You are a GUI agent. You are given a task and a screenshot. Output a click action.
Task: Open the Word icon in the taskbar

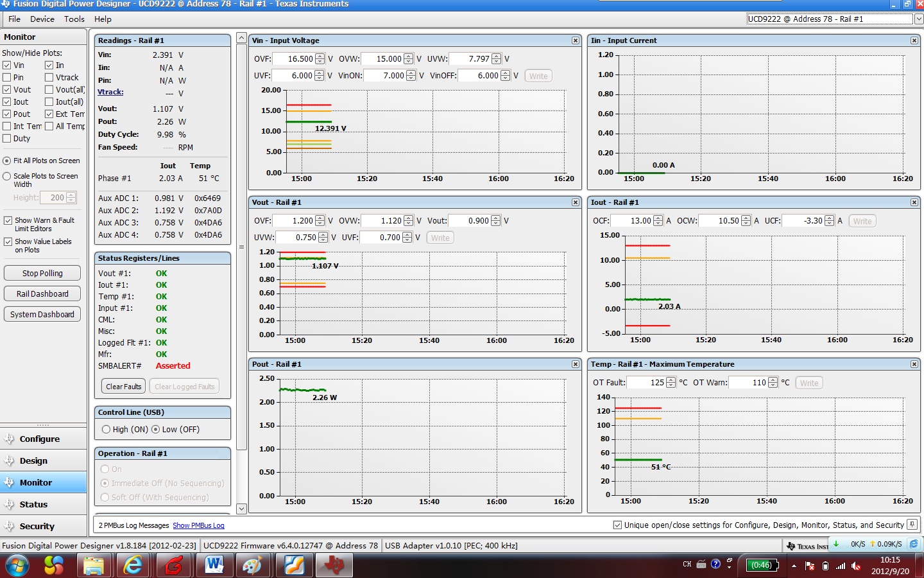point(214,565)
